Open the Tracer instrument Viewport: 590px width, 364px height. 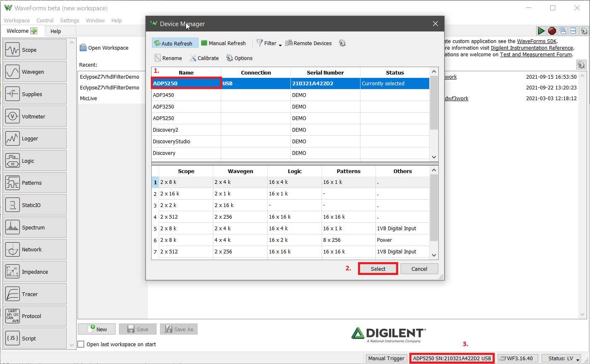point(35,294)
